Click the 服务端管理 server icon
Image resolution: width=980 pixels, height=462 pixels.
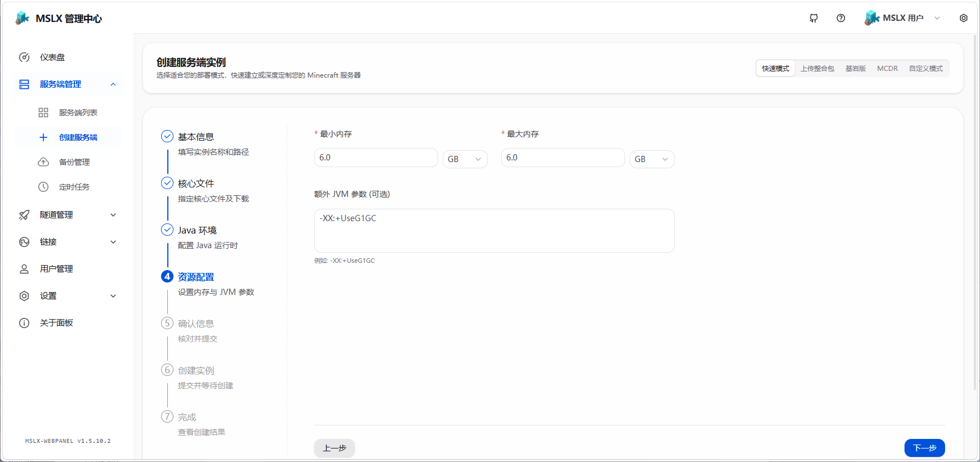click(24, 84)
